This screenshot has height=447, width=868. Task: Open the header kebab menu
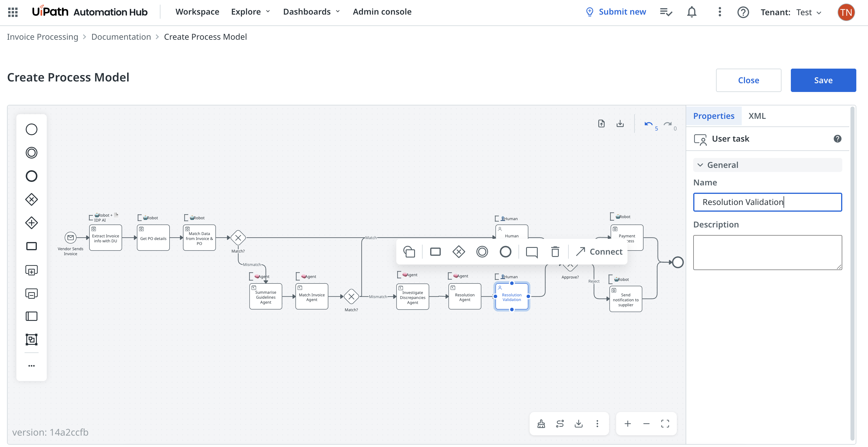point(720,12)
